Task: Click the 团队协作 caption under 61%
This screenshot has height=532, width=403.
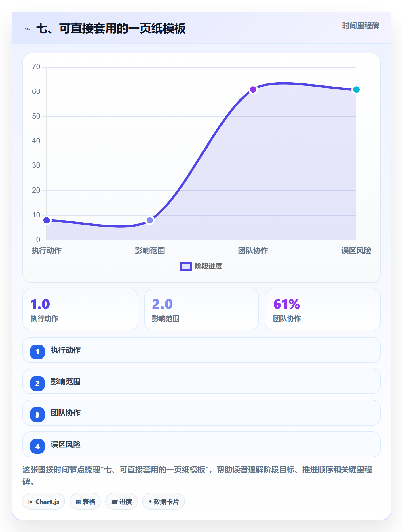Action: 287,319
